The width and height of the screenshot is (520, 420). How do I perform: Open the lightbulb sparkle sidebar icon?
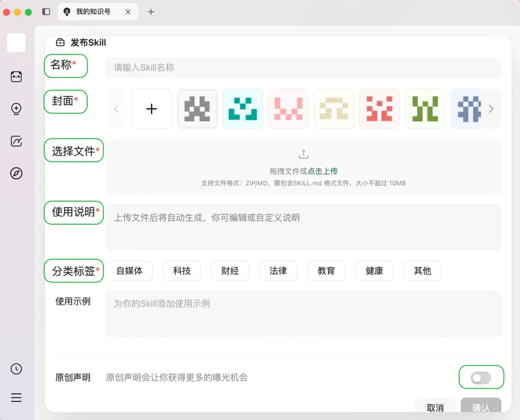point(16,109)
